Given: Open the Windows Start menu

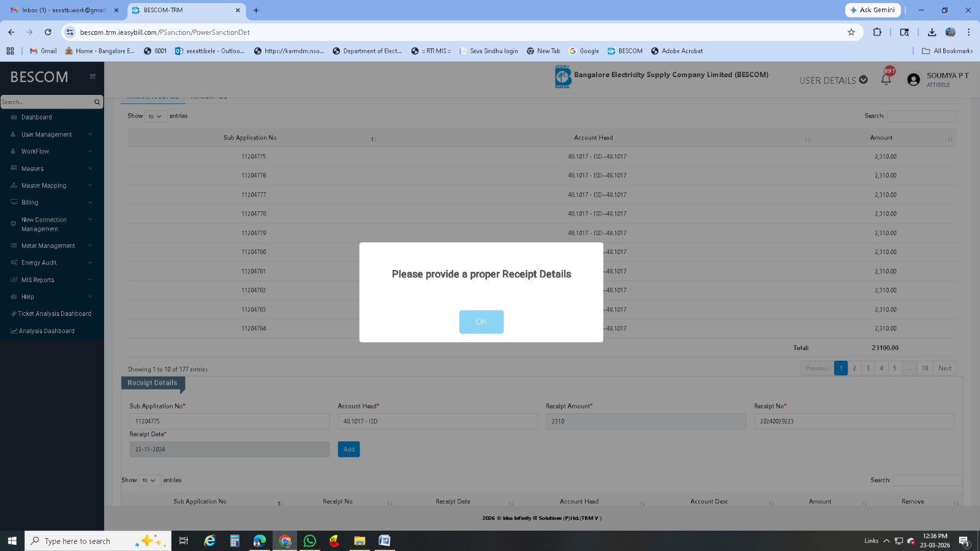Looking at the screenshot, I should coord(12,541).
